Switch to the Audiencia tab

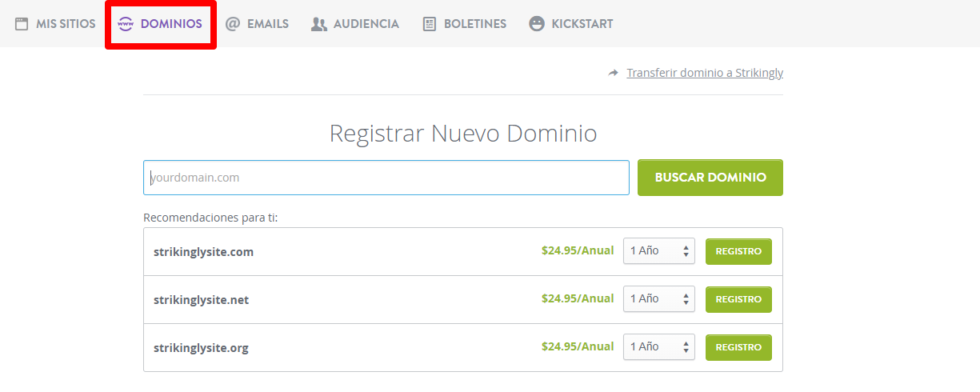click(x=355, y=24)
